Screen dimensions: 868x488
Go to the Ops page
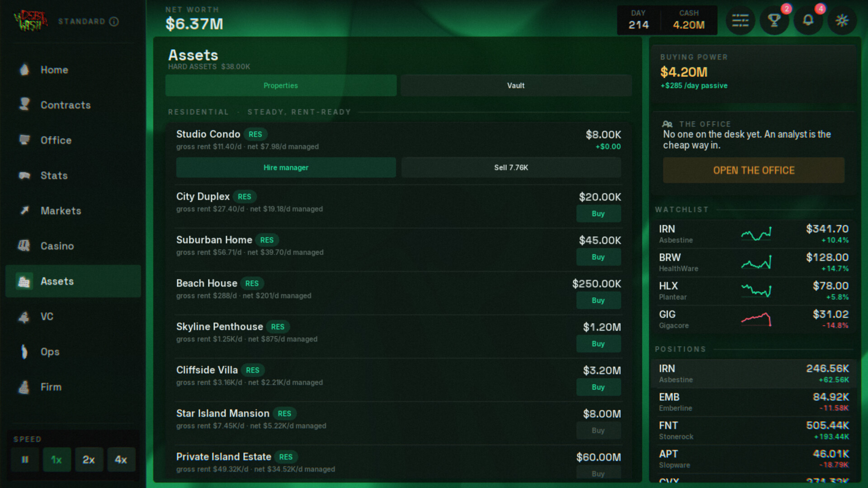[73, 352]
